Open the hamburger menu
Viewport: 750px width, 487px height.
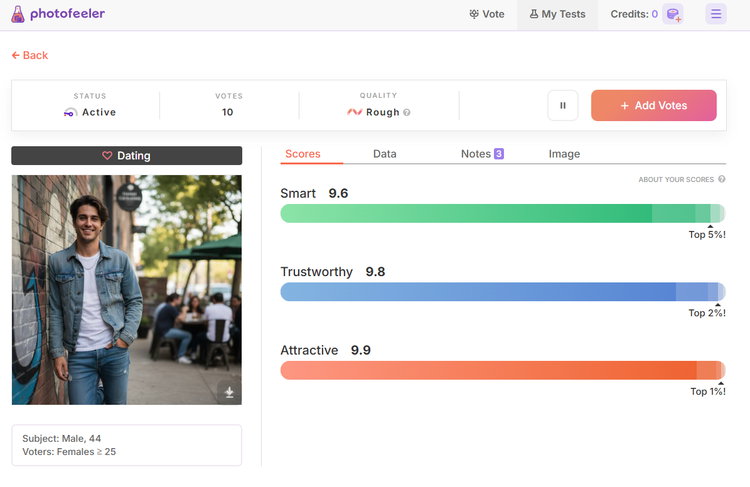click(716, 14)
